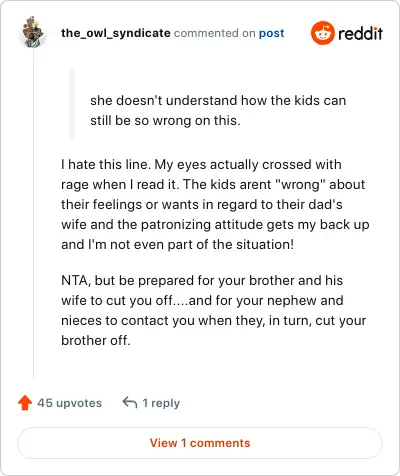
Task: Open the_owl_syndicate's avatar image
Action: tap(33, 32)
